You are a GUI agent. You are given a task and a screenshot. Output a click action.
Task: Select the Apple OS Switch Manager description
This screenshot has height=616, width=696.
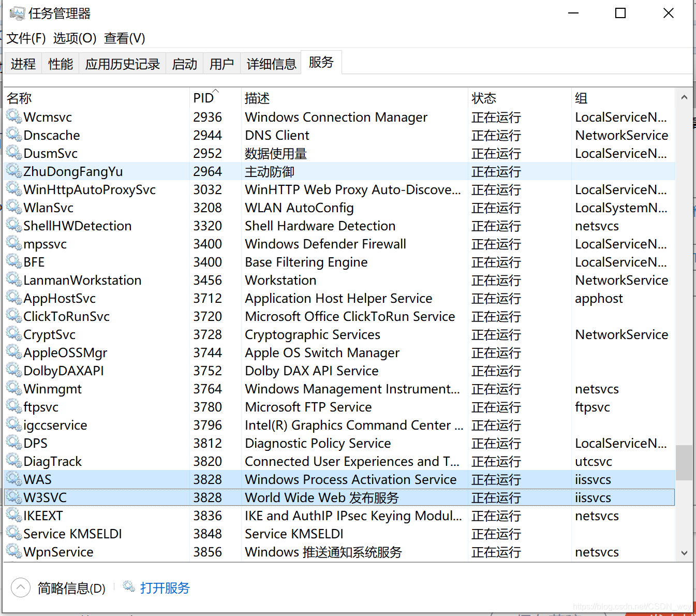tap(322, 353)
